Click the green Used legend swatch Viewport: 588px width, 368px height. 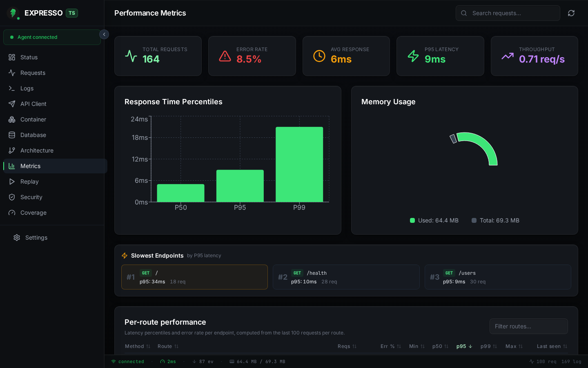point(412,220)
